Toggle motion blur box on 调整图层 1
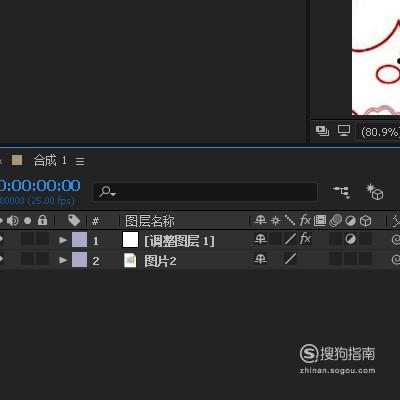 click(336, 239)
